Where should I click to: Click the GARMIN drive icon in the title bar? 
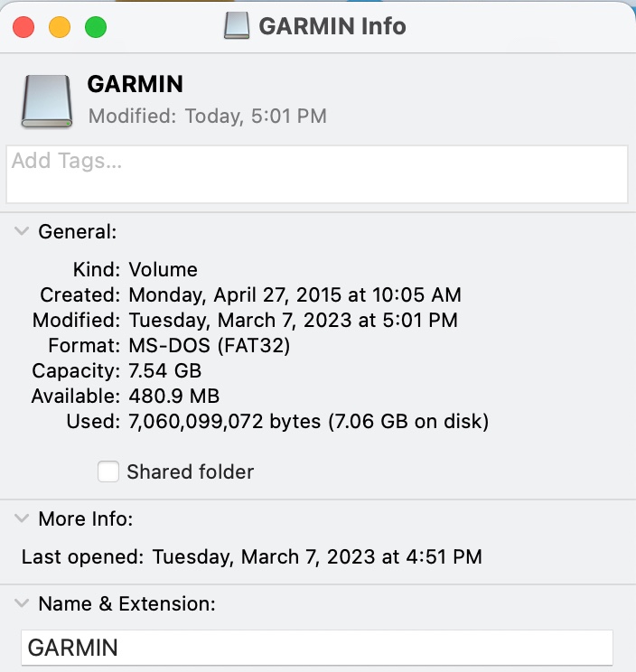(237, 25)
